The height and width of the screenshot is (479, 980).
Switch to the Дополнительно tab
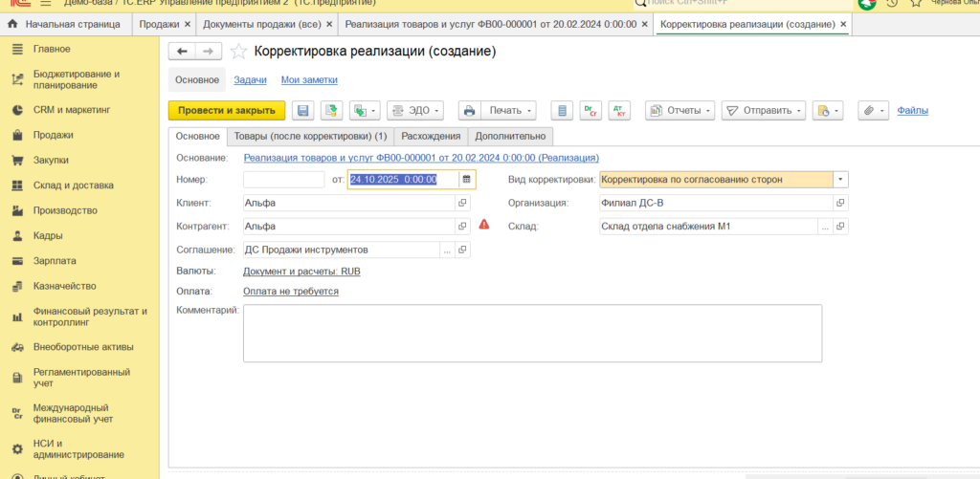(511, 136)
